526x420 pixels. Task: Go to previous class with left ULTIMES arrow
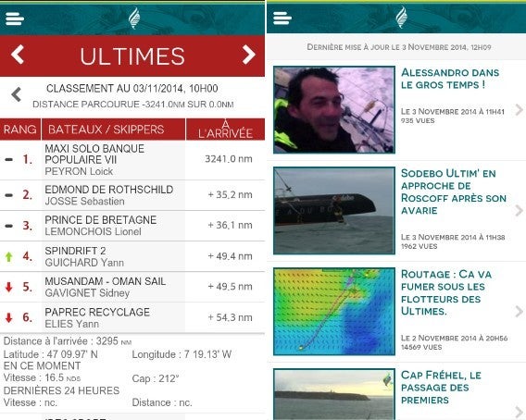[18, 55]
